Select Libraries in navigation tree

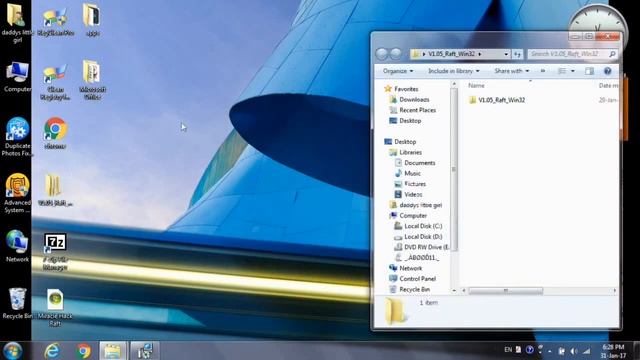pos(406,152)
